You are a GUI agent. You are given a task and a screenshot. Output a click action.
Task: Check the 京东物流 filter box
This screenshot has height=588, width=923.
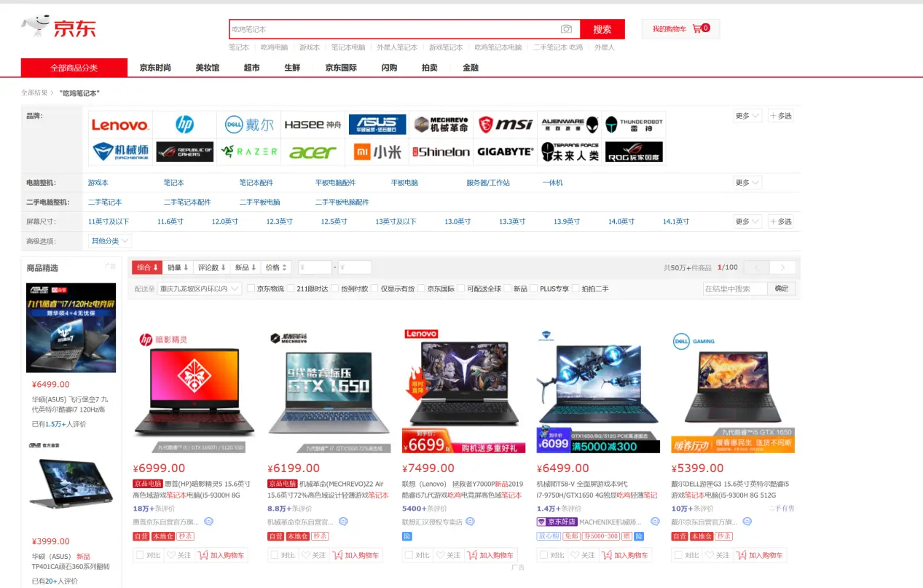[x=251, y=289]
